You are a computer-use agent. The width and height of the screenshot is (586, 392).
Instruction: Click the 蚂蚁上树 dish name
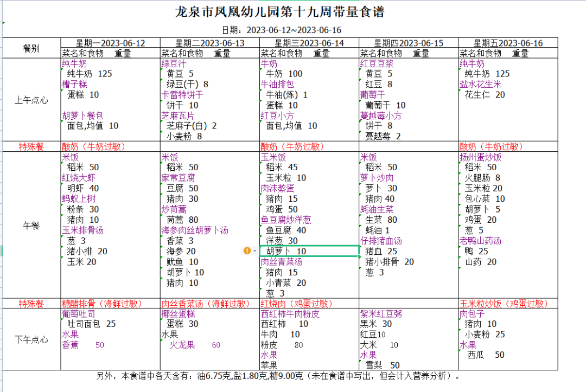click(x=79, y=198)
